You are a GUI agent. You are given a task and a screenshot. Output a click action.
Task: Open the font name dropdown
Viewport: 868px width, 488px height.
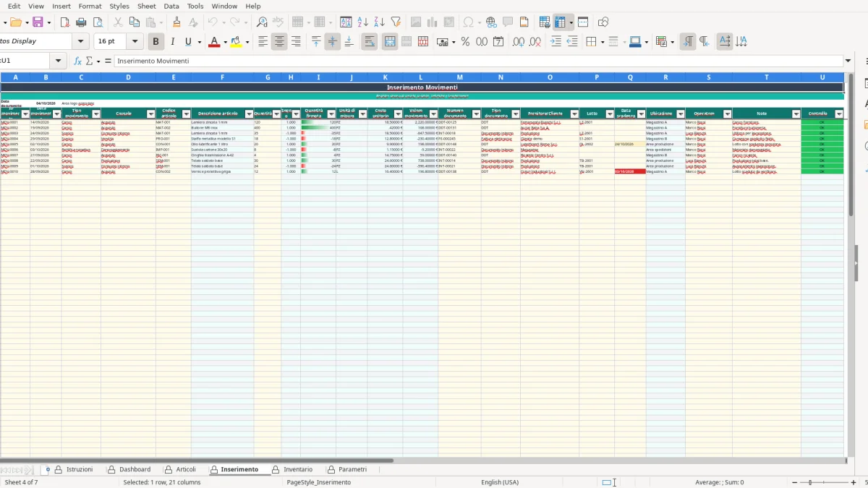click(x=80, y=42)
